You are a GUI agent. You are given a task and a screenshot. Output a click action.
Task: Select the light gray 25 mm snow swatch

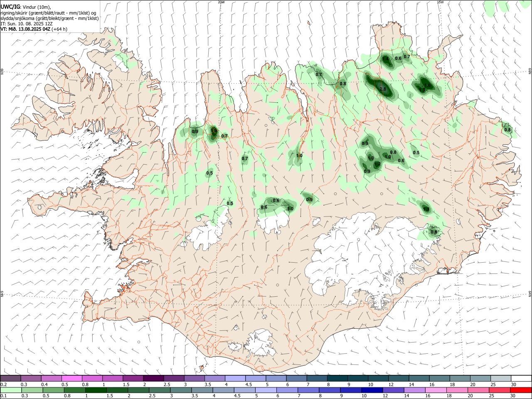[x=500, y=378]
